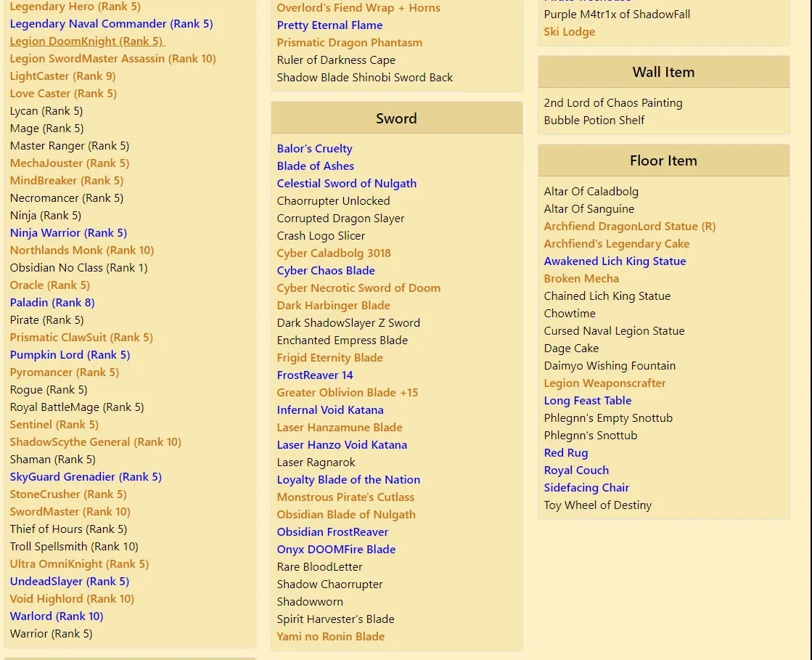Select Ruler of Darkness Cape text
812x660 pixels.
336,60
